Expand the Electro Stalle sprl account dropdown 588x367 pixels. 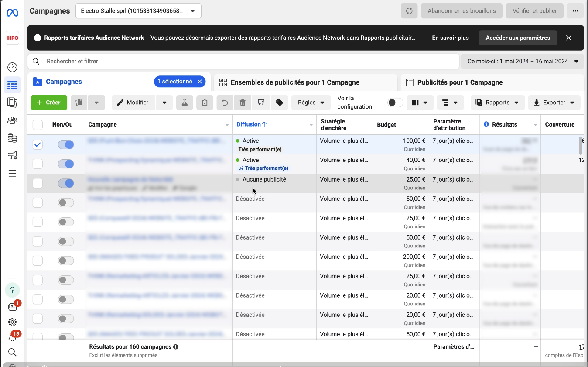click(138, 11)
